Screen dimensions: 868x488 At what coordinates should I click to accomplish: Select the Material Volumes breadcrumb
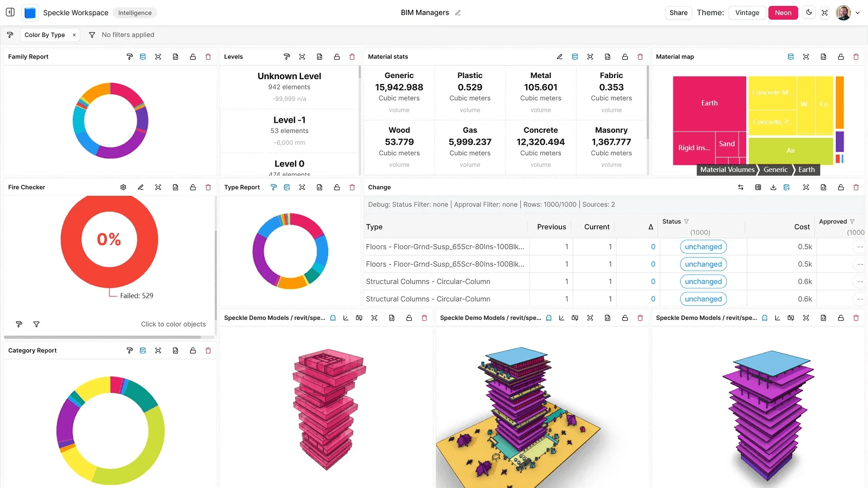[727, 170]
